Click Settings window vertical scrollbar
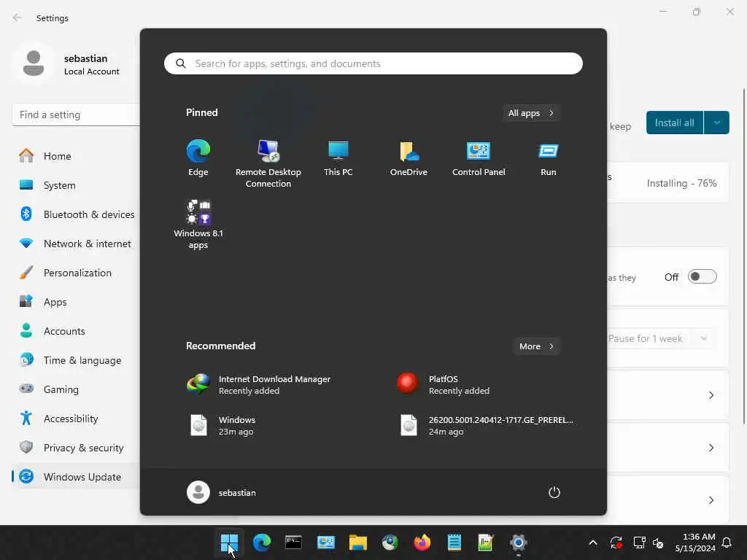 743,256
